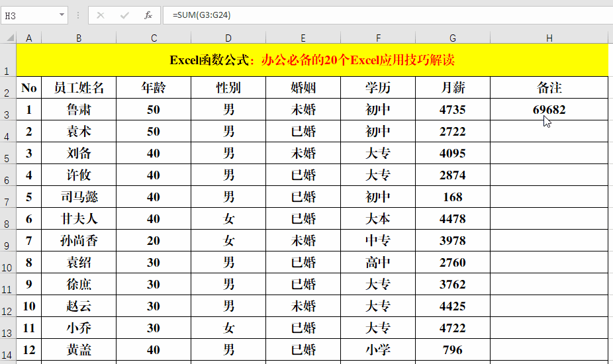This screenshot has width=613, height=364.
Task: Click education cell 小学 for 黄盖
Action: (x=378, y=349)
